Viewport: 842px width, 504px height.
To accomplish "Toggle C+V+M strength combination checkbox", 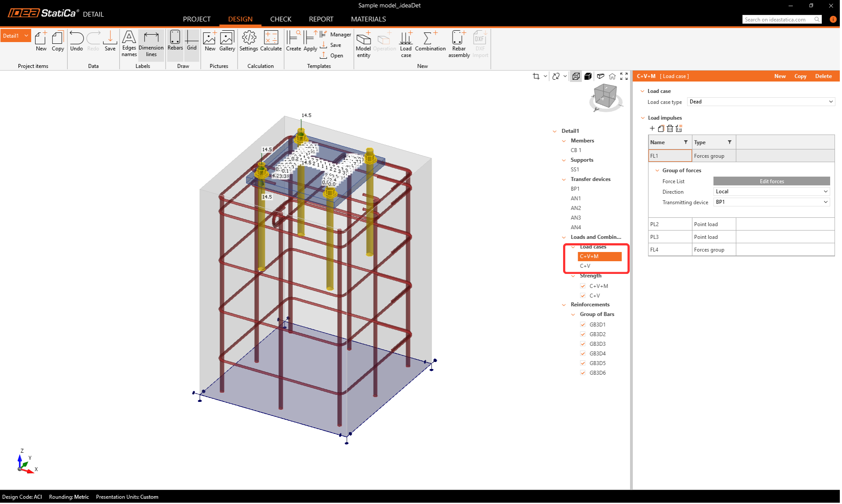I will (583, 286).
